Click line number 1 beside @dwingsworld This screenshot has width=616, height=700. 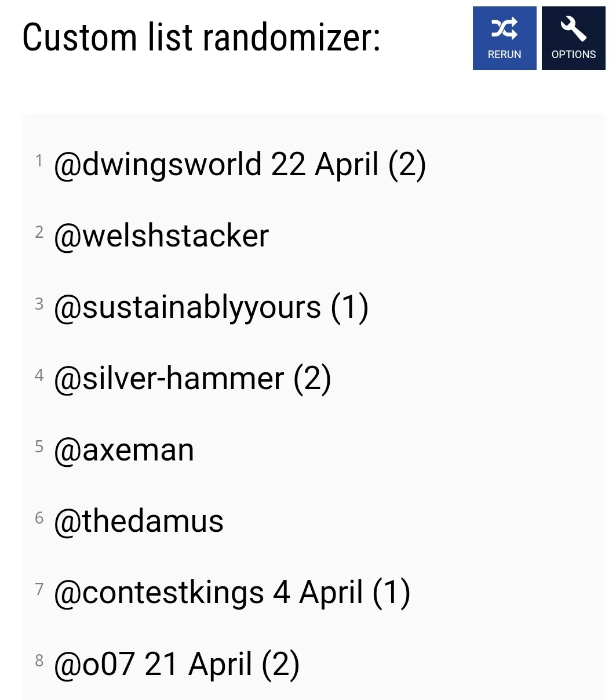(x=39, y=161)
